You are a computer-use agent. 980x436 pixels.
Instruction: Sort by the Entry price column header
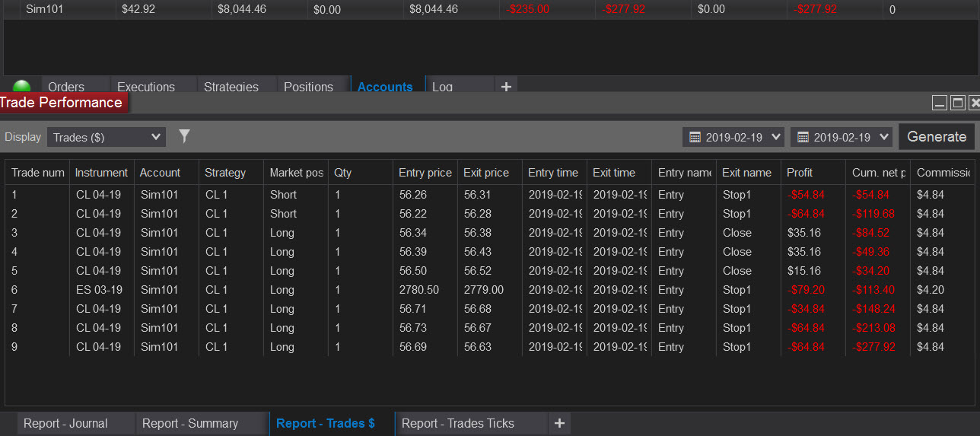[x=425, y=173]
